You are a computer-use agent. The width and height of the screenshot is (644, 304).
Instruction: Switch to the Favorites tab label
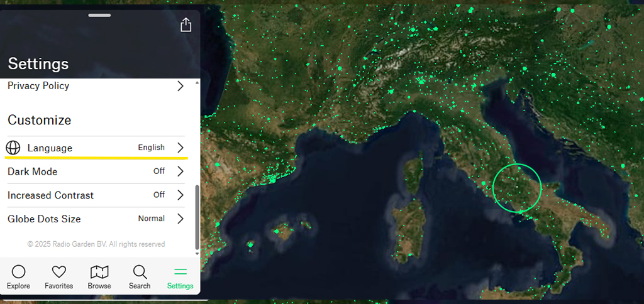pos(59,286)
